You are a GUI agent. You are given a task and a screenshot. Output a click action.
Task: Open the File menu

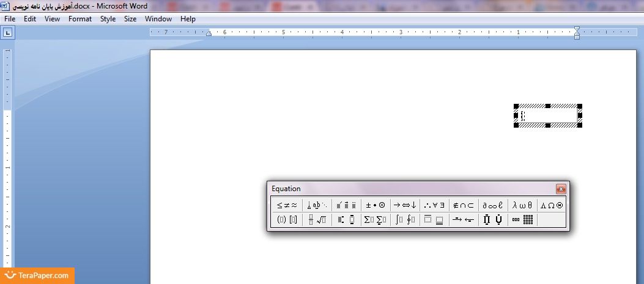(x=10, y=19)
